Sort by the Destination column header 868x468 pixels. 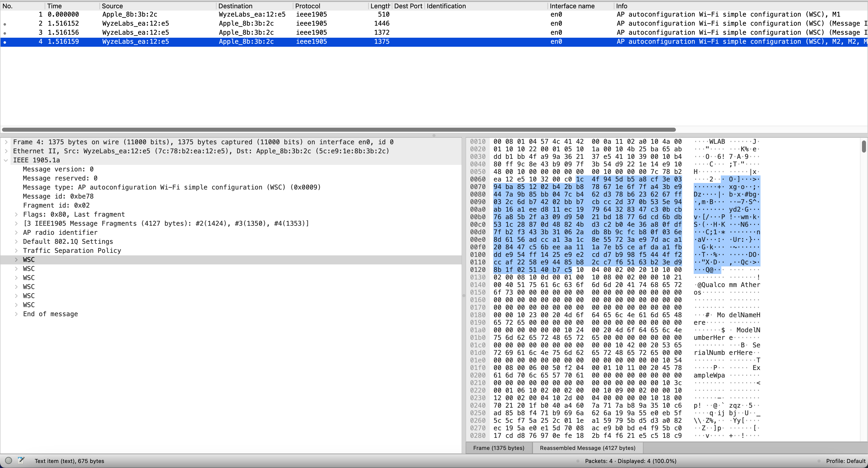click(x=254, y=6)
